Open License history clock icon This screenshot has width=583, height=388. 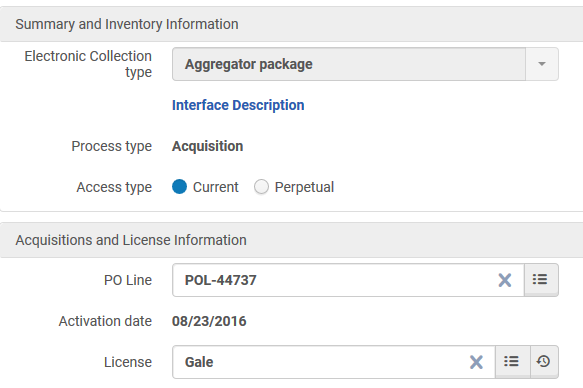tap(544, 362)
